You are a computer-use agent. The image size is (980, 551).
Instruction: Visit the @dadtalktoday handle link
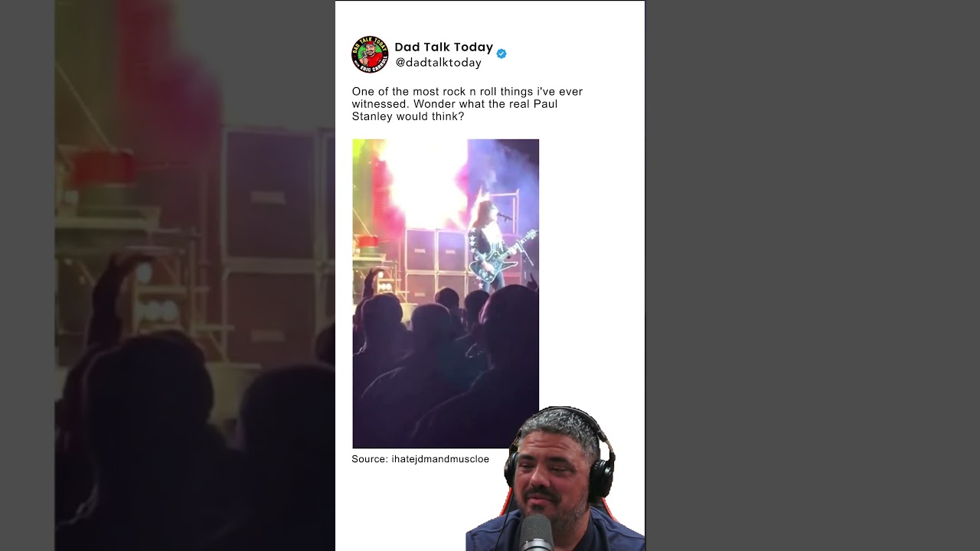(438, 63)
